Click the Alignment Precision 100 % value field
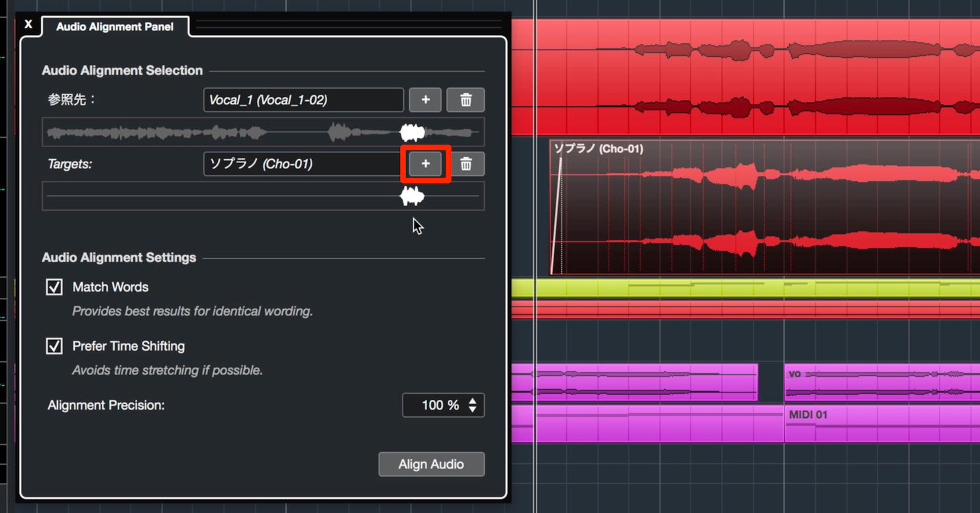This screenshot has width=980, height=513. [x=443, y=405]
